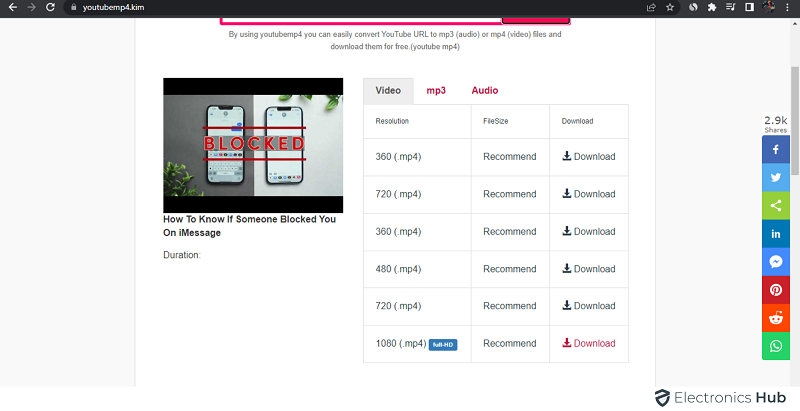Open the media controls toolbar icon
The image size is (800, 411).
coord(731,7)
